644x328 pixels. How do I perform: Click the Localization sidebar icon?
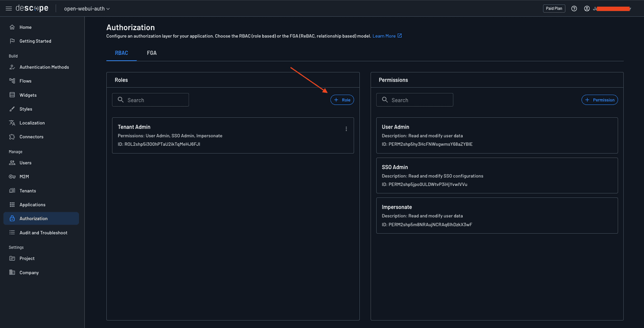(x=12, y=123)
